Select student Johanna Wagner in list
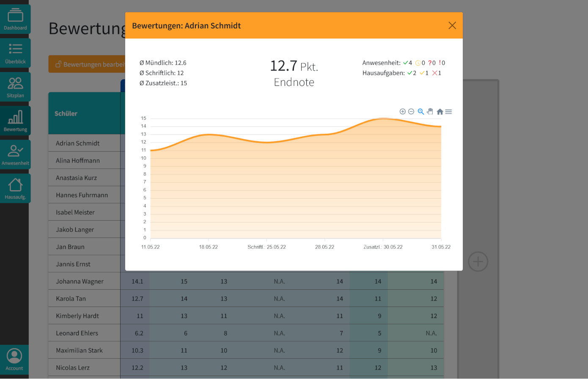 80,282
